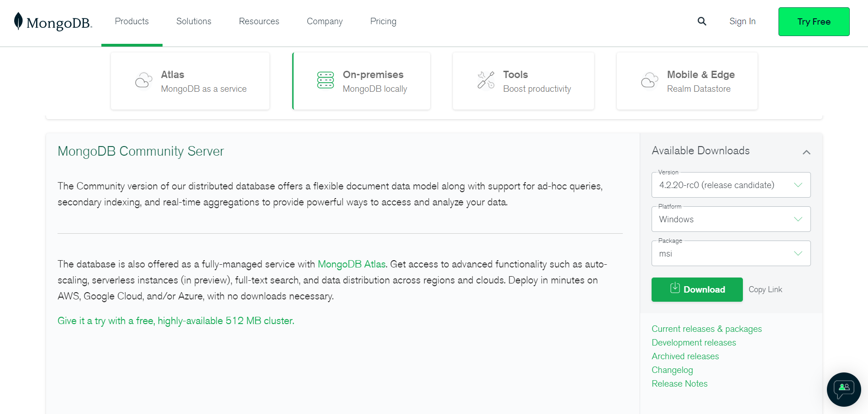Click the MongoDB Community Server heading
This screenshot has width=868, height=414.
(141, 151)
